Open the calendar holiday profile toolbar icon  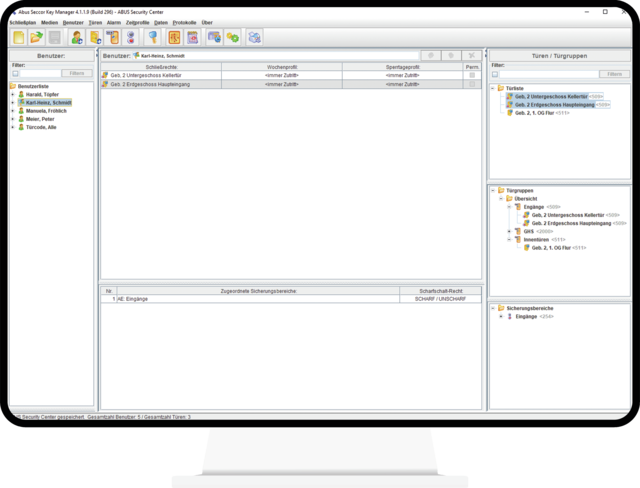click(x=192, y=38)
